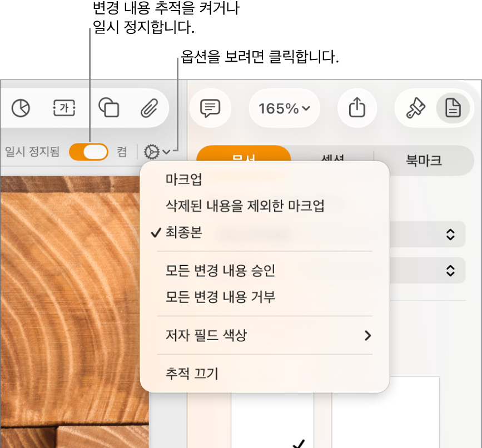Expand the 저자 필드 색상 submenu

click(265, 335)
